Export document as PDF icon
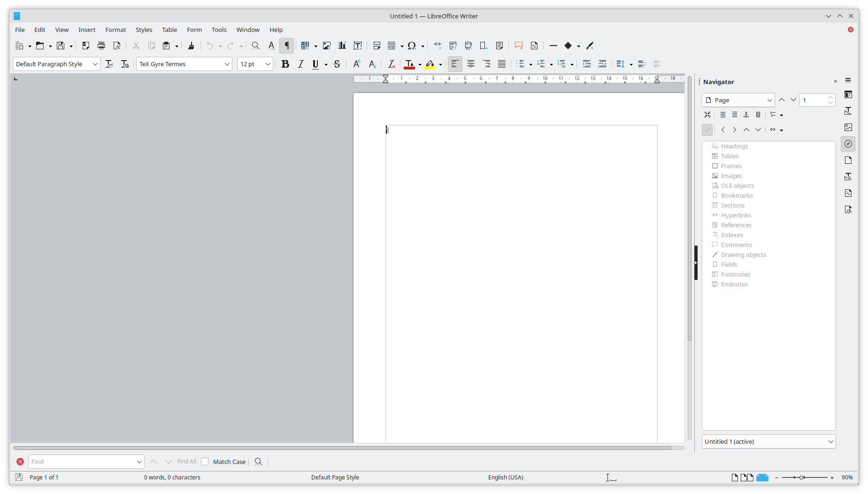 pos(86,46)
